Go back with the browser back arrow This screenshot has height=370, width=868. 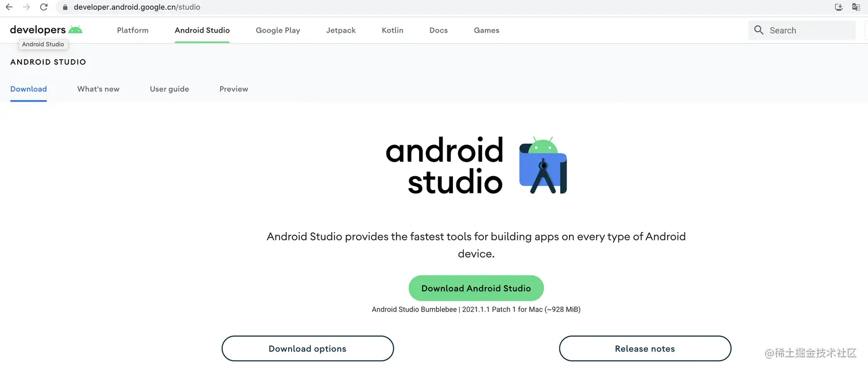pyautogui.click(x=9, y=7)
